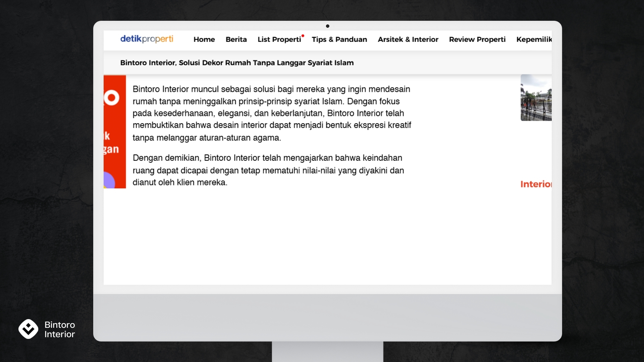Screen dimensions: 644x362
Task: Click the red Interior link at right
Action: [536, 184]
